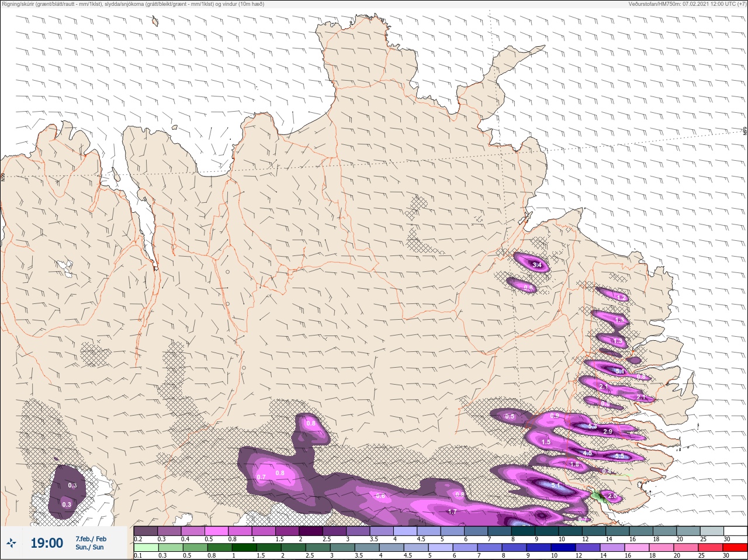This screenshot has height=560, width=748.
Task: Click the 19:00 forecast time display
Action: tap(47, 543)
